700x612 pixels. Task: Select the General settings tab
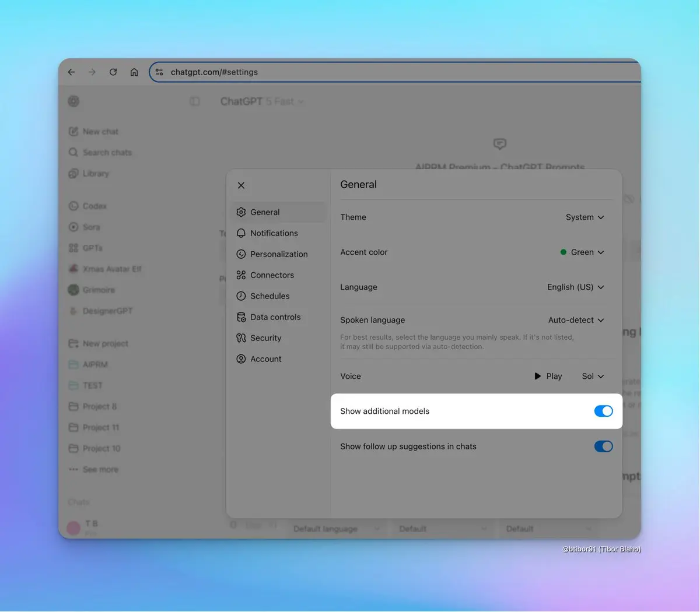coord(279,212)
